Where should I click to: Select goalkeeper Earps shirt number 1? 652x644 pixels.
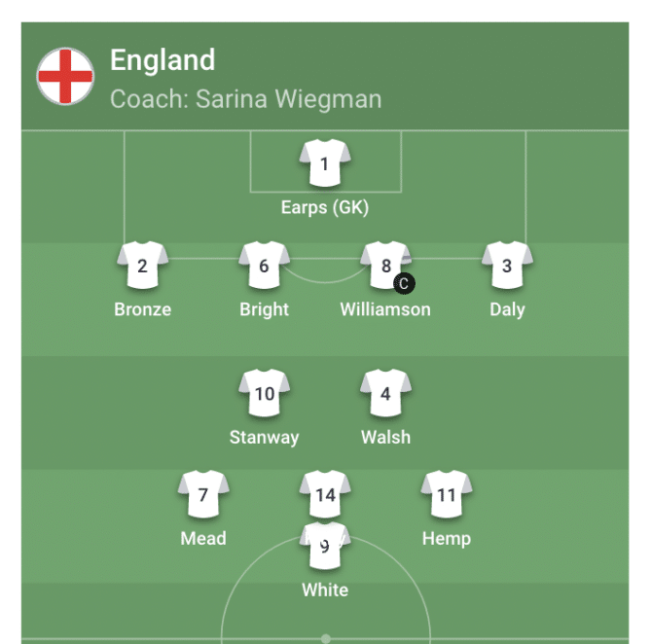pos(325,163)
